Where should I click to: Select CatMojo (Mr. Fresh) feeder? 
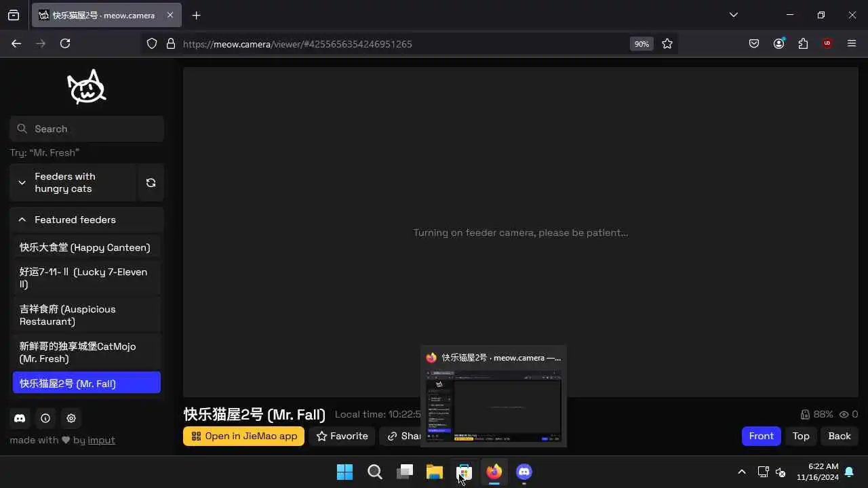coord(87,352)
